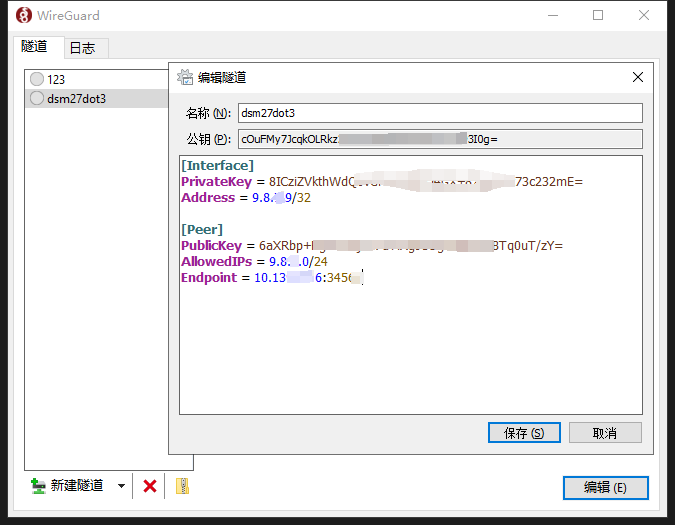This screenshot has width=675, height=525.
Task: Cancel editing with the 取消 button
Action: 605,432
